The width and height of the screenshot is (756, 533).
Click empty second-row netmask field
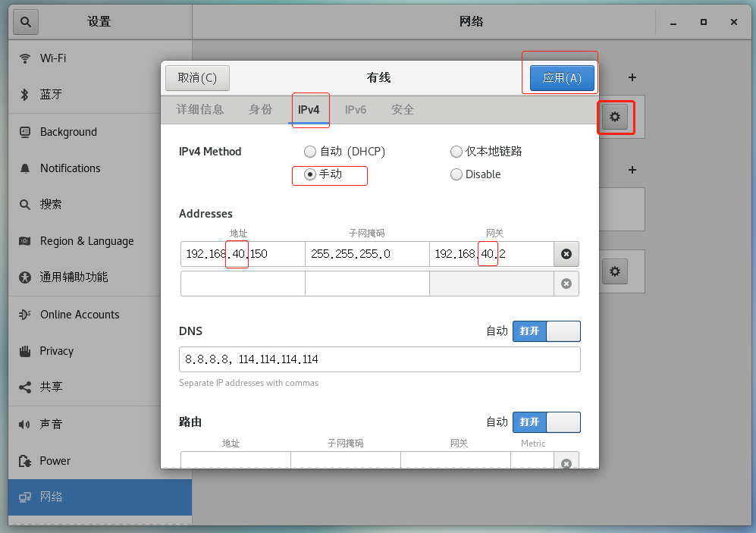point(368,284)
